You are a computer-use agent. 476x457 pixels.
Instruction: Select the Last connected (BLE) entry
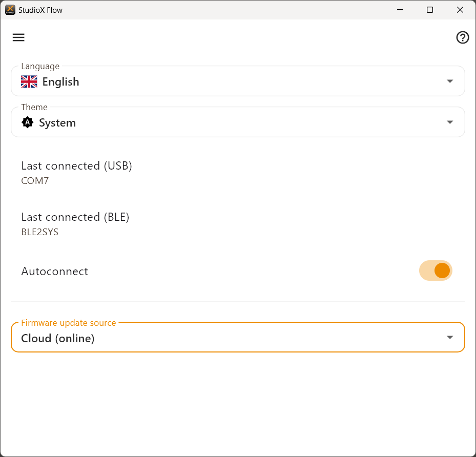pos(75,217)
